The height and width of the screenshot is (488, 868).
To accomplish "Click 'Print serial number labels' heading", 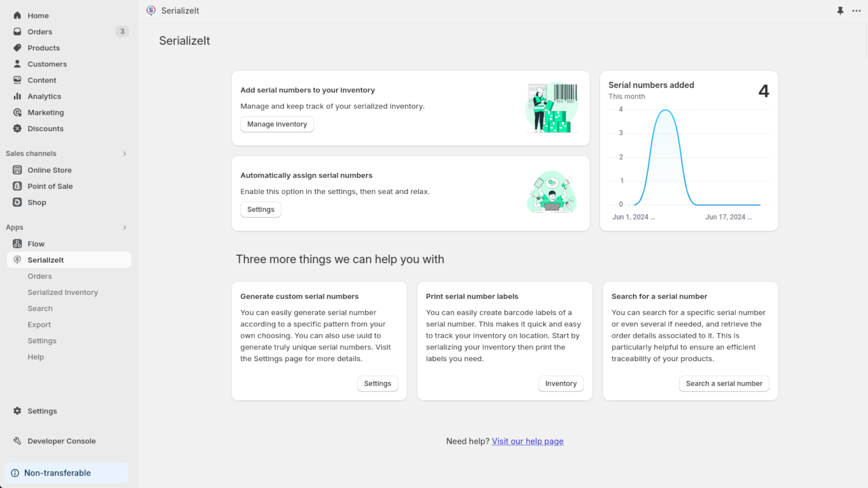I will [x=472, y=296].
